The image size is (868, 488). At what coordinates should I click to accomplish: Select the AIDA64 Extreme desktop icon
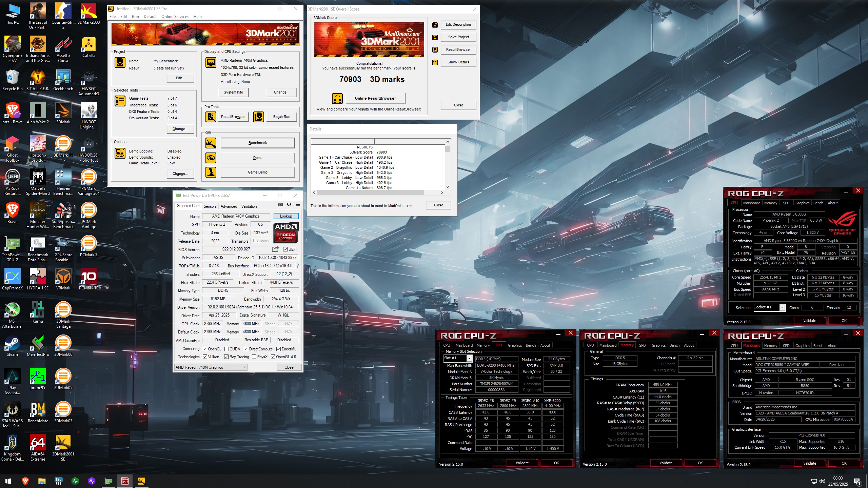click(38, 448)
